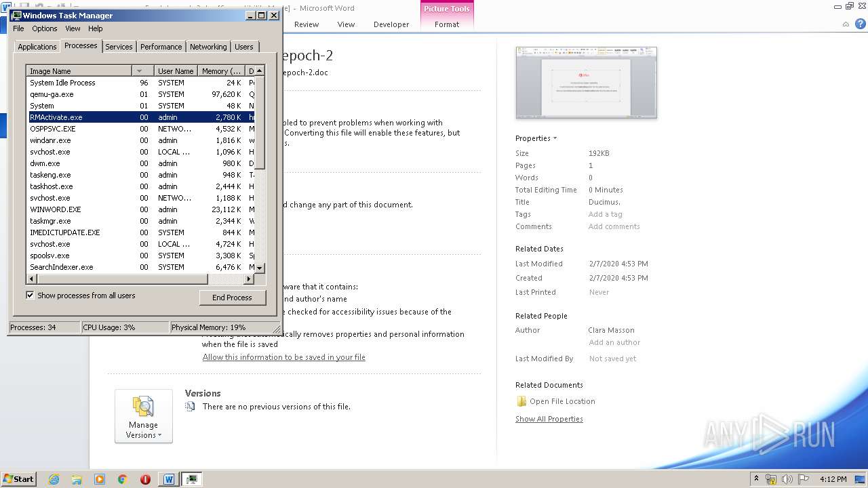Select the SearchIndexer.exe process row
Image resolution: width=868 pixels, height=488 pixels.
click(x=140, y=267)
